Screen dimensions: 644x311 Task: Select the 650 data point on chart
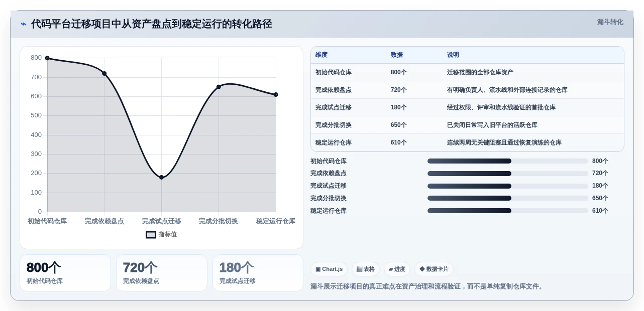click(x=219, y=87)
